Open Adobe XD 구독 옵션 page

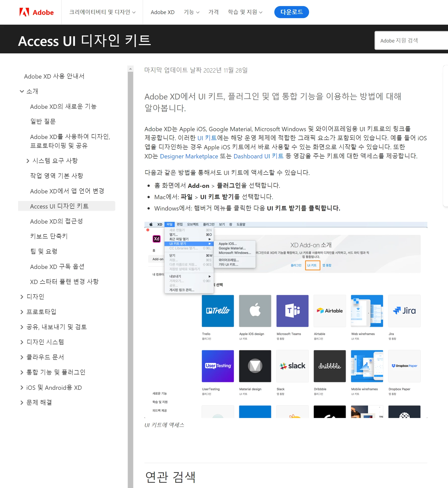coord(57,267)
